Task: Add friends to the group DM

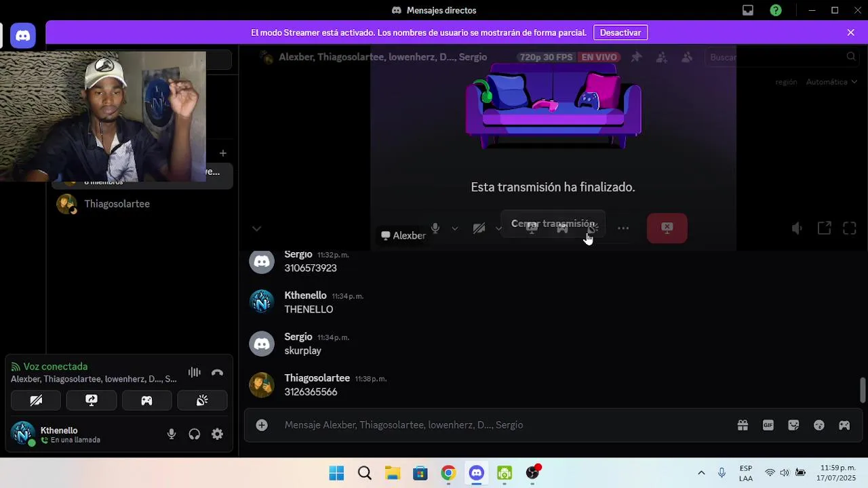Action: (661, 57)
